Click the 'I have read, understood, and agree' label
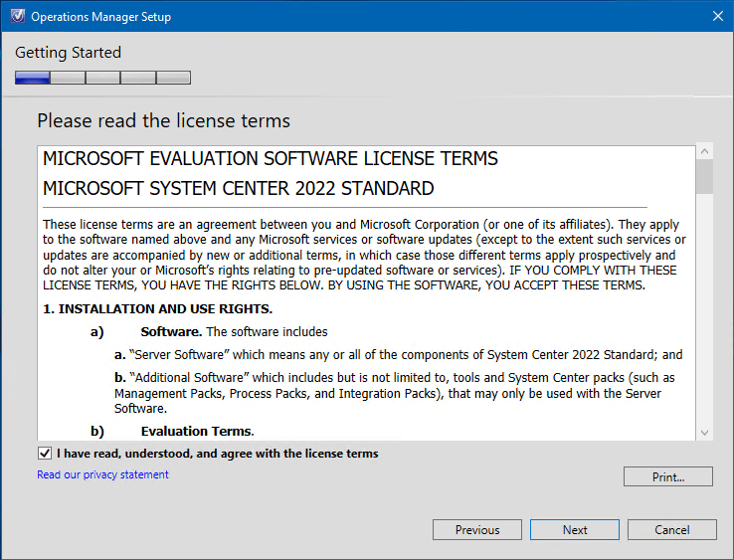Image resolution: width=734 pixels, height=560 pixels. click(217, 454)
